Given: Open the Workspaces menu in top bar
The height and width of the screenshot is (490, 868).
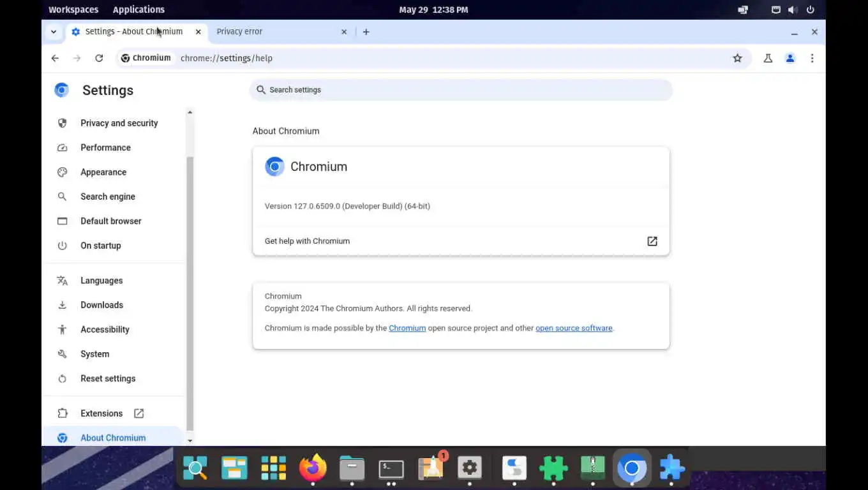Looking at the screenshot, I should tap(73, 10).
